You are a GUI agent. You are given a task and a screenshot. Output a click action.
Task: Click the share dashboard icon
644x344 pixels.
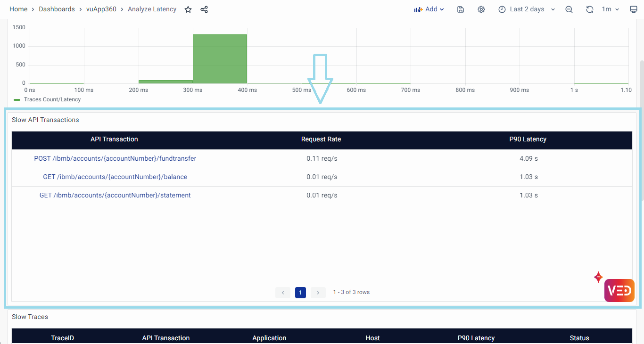tap(204, 9)
